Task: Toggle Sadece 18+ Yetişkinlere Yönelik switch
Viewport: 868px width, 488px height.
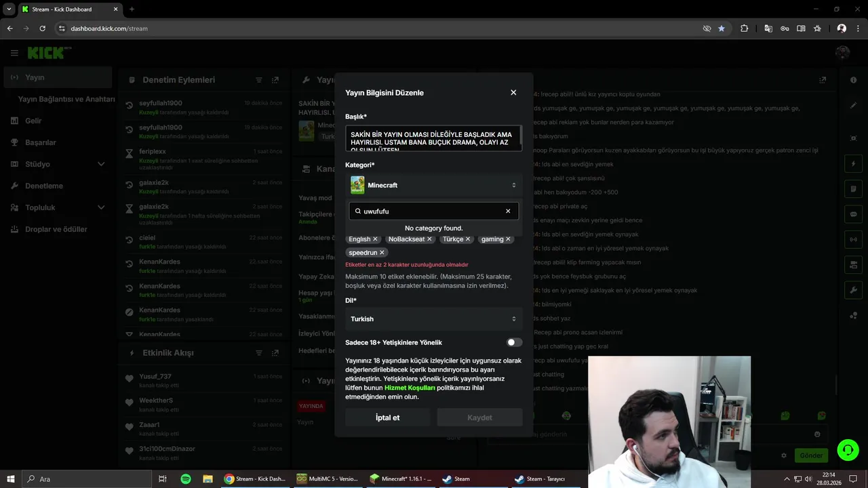Action: point(514,342)
